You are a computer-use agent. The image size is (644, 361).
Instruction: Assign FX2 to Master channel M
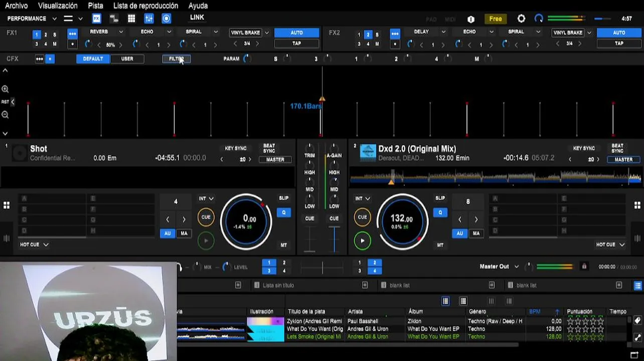tap(377, 44)
